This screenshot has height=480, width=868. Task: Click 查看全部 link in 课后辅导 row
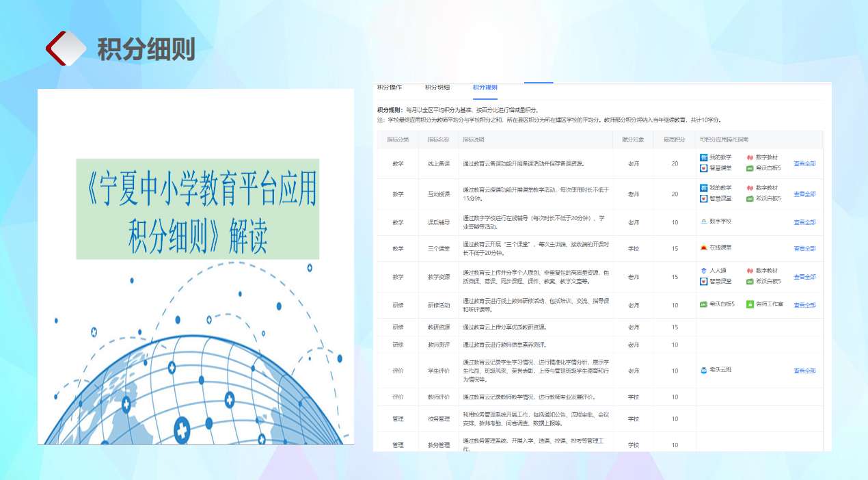804,222
